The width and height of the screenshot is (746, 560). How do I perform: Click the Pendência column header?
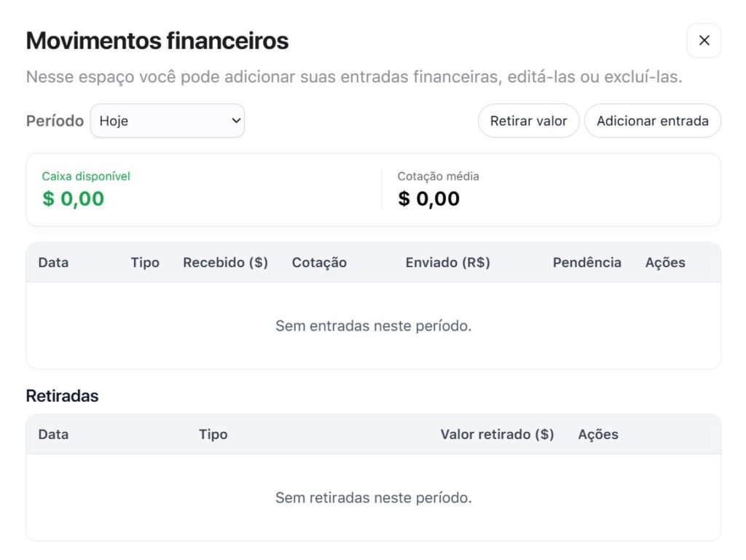(586, 263)
